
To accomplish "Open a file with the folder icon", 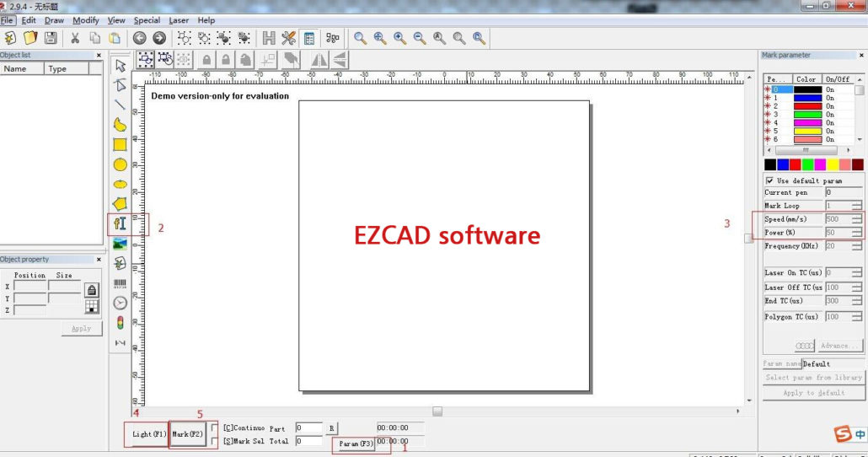I will coord(30,38).
